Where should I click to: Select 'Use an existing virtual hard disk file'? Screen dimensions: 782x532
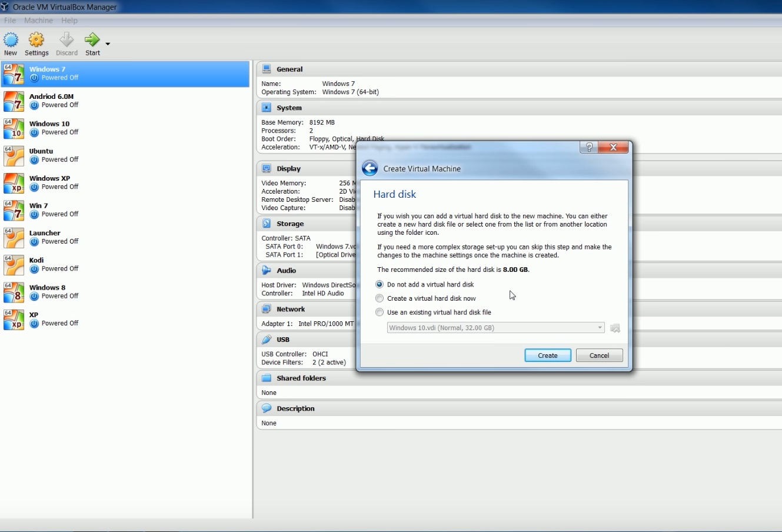[x=434, y=312]
